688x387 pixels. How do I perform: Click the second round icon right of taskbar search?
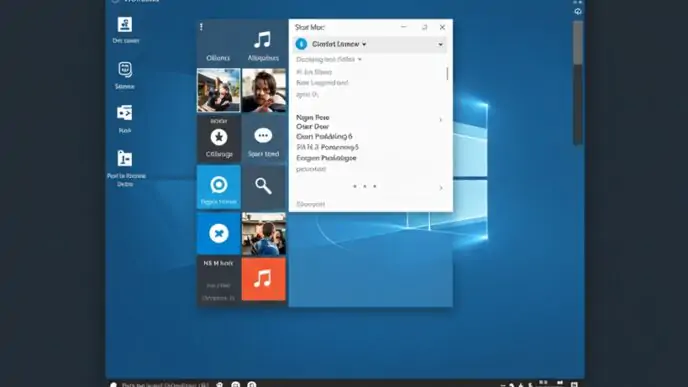[236, 384]
